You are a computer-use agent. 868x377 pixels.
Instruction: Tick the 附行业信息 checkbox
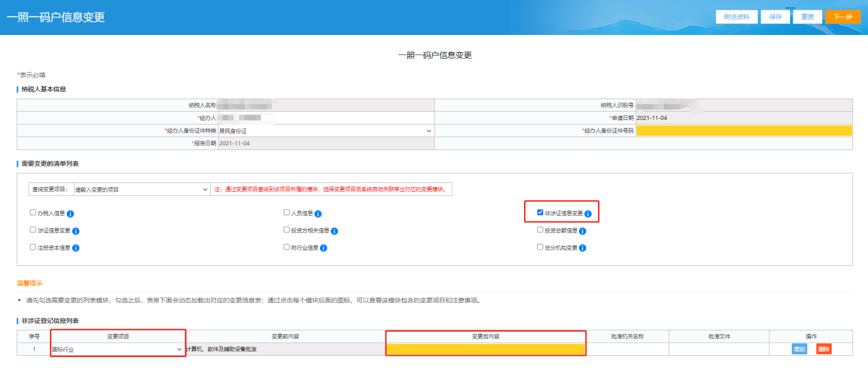pos(286,247)
